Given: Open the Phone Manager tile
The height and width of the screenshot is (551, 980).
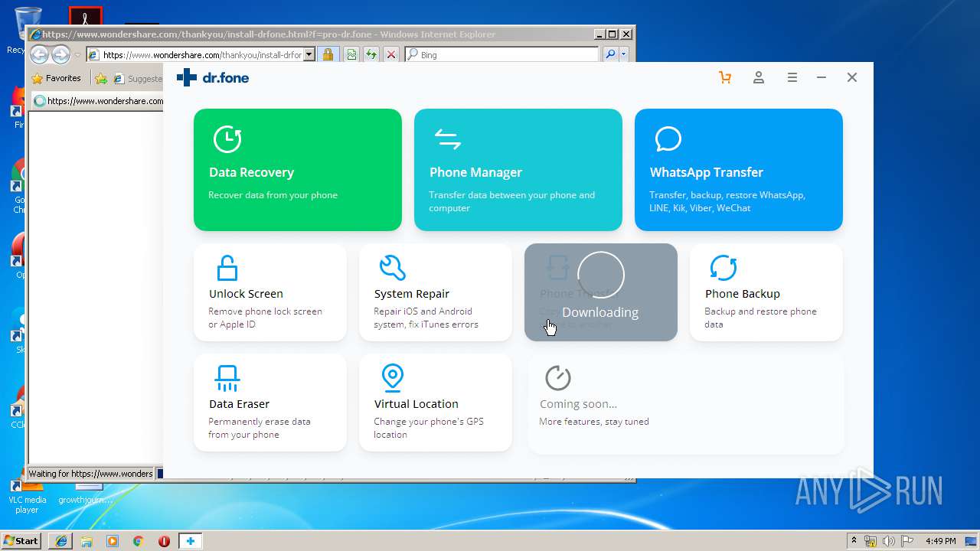Looking at the screenshot, I should [518, 170].
